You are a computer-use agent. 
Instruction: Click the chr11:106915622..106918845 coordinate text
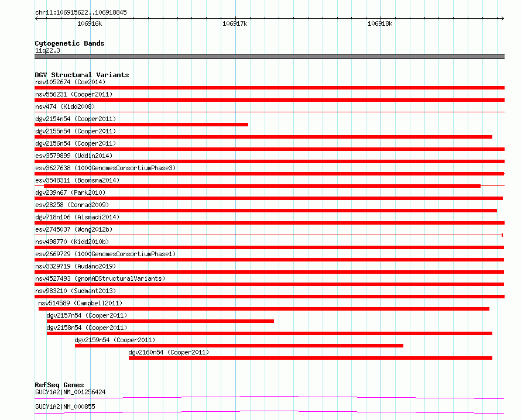(81, 12)
